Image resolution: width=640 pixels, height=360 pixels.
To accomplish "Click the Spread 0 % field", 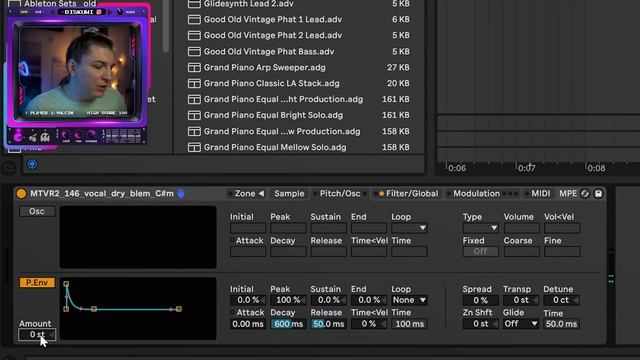I will [x=480, y=300].
